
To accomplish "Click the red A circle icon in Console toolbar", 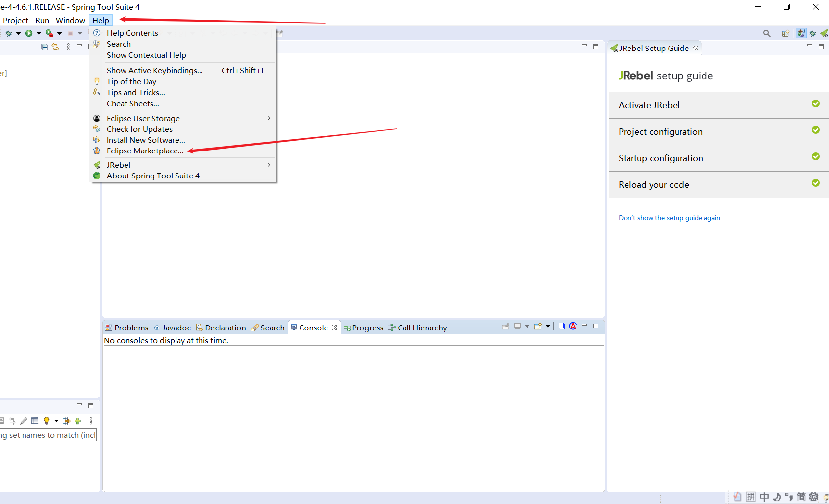I will [x=573, y=326].
